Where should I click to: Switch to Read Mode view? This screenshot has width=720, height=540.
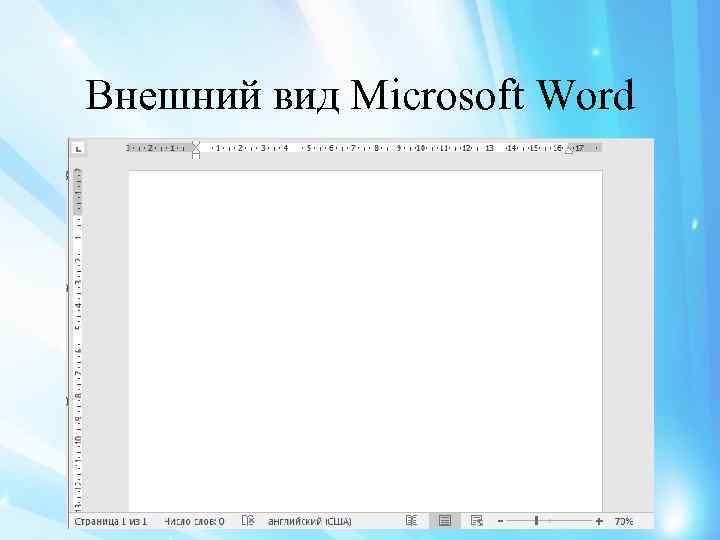click(x=411, y=521)
